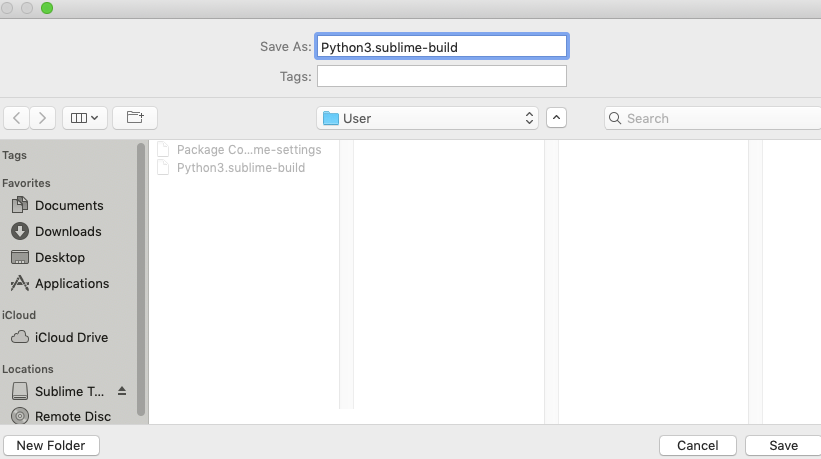Eject the Sublime T... volume
821x459 pixels.
pyautogui.click(x=122, y=391)
